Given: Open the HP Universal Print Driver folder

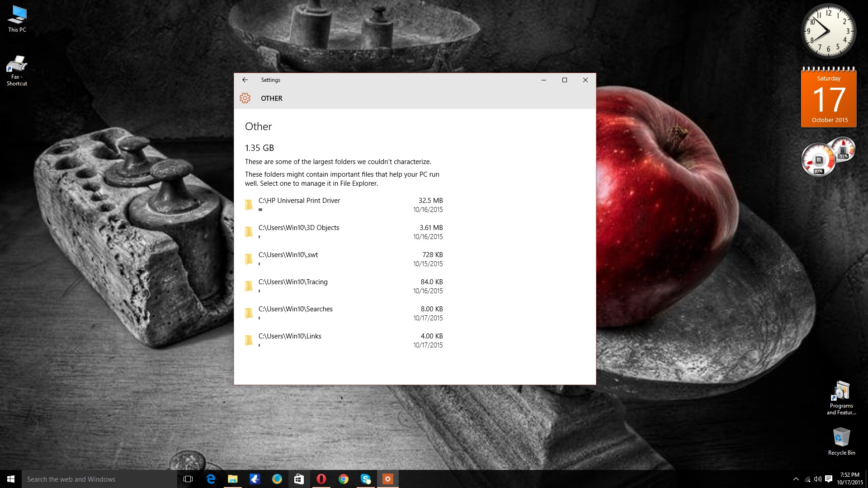Looking at the screenshot, I should 299,201.
